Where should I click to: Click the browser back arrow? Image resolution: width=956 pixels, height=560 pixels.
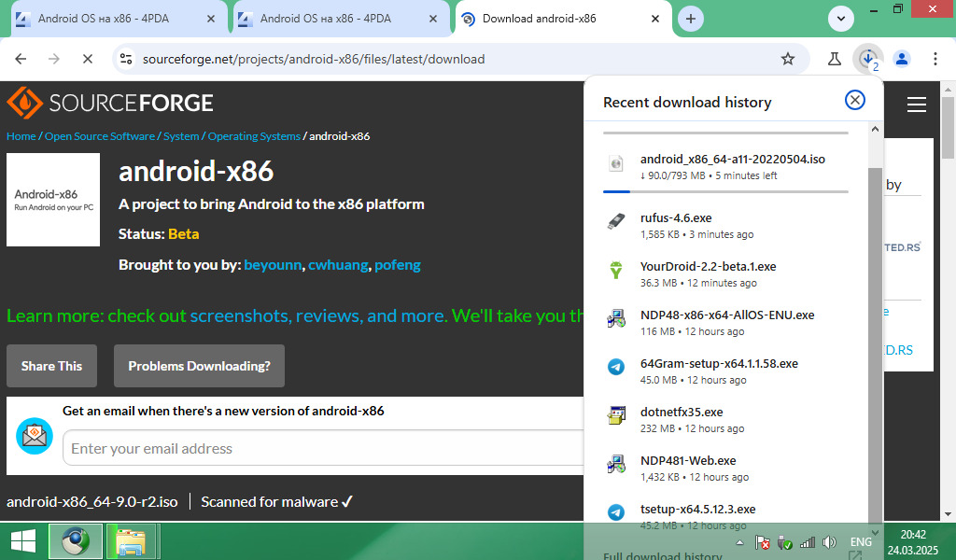[x=21, y=59]
